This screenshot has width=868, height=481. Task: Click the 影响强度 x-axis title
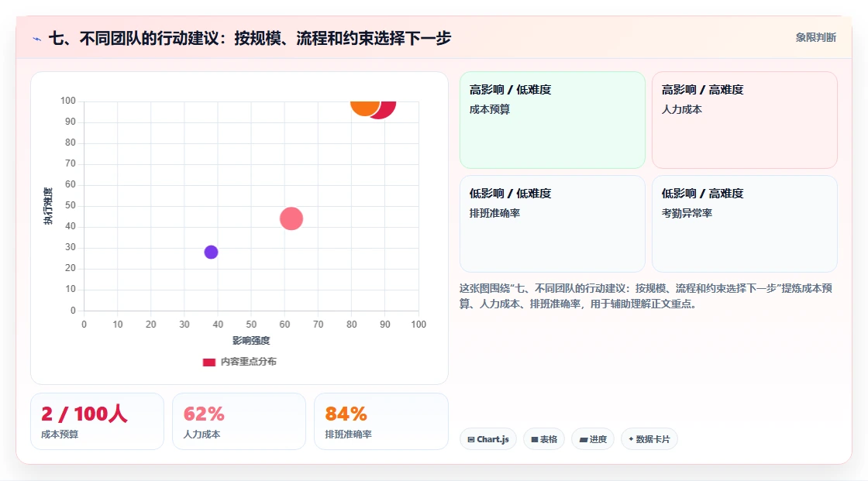point(251,340)
